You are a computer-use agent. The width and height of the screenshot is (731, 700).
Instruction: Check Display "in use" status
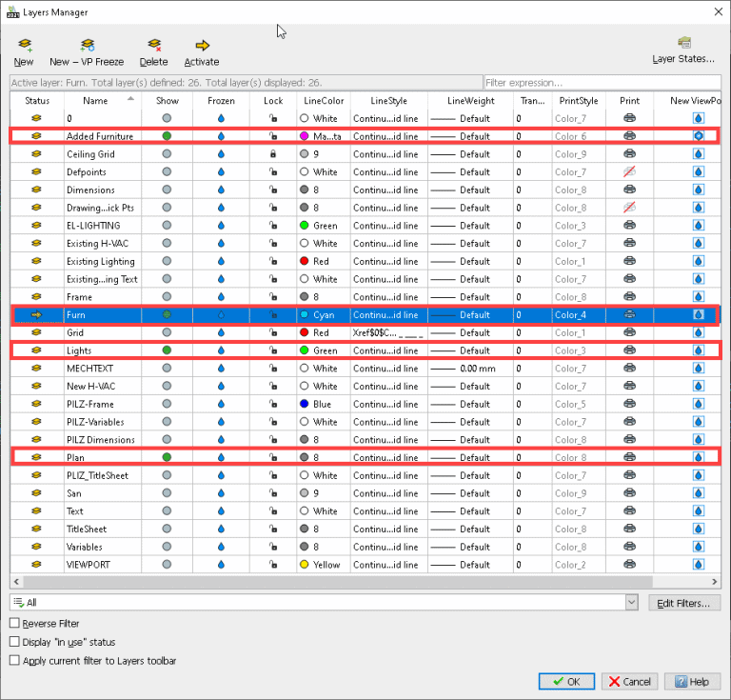[14, 642]
